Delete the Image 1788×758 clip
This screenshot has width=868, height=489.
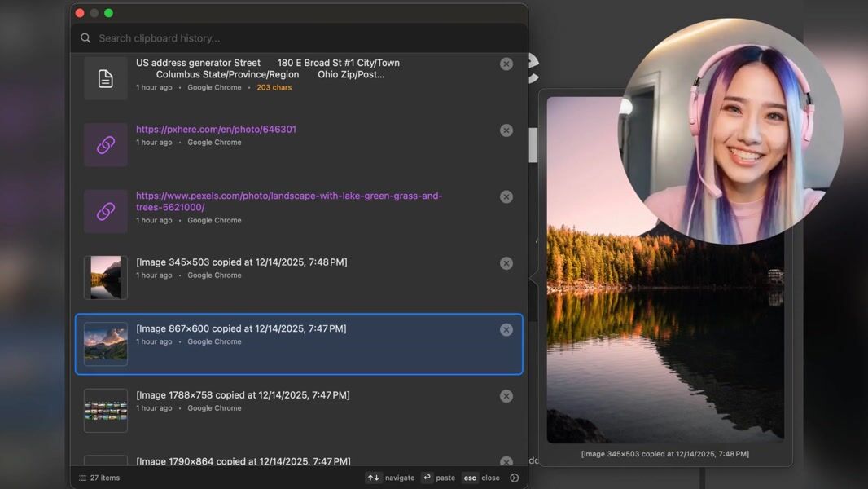(506, 397)
